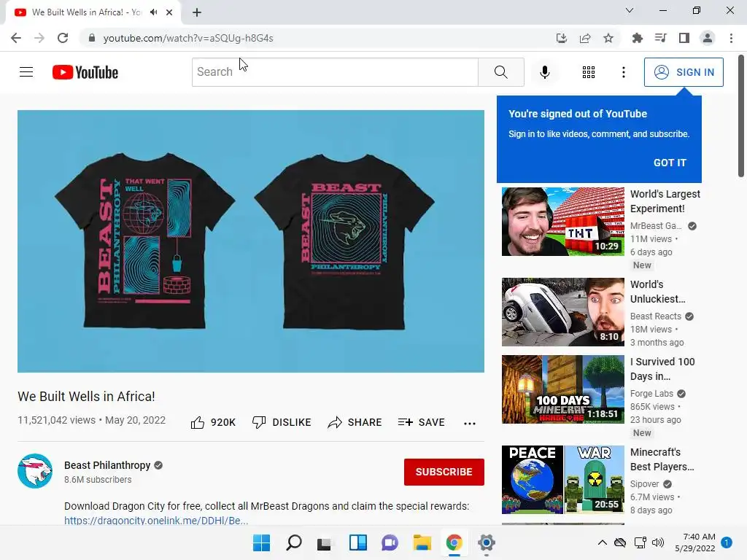Click the search magnifier button

tap(500, 72)
